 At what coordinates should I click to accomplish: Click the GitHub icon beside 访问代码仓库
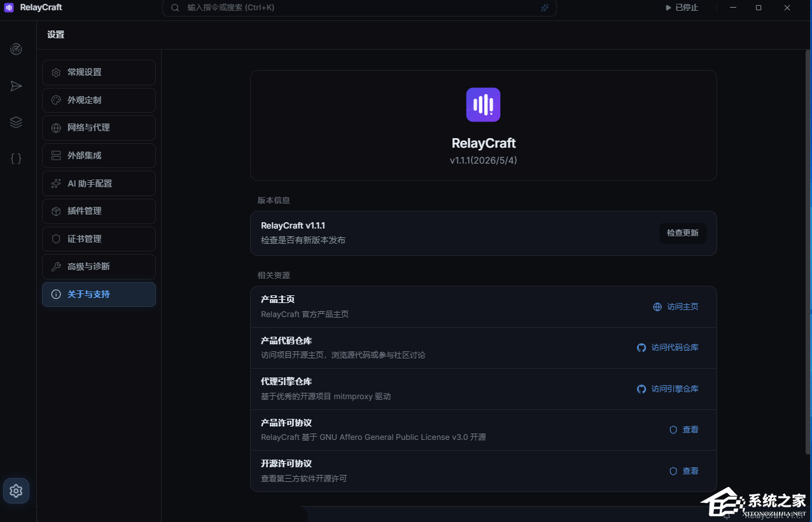[641, 348]
